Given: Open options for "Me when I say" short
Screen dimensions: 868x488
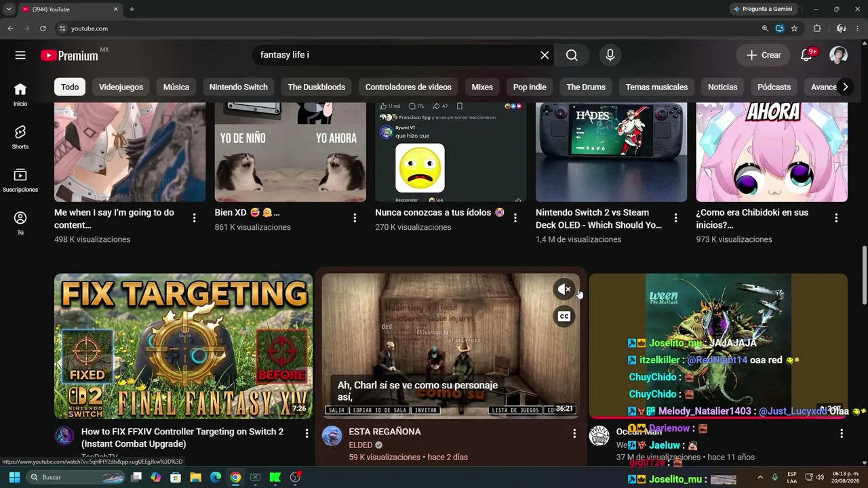Looking at the screenshot, I should click(x=195, y=218).
